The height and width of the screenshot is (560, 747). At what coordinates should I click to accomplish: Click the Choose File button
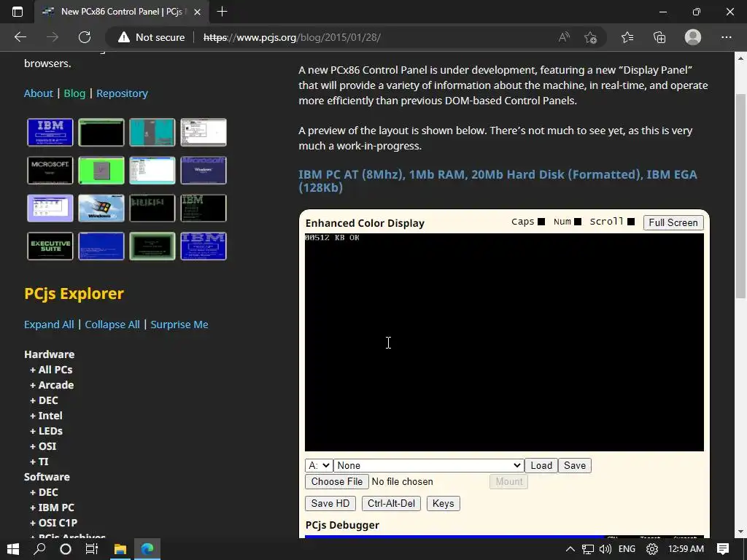(x=337, y=481)
